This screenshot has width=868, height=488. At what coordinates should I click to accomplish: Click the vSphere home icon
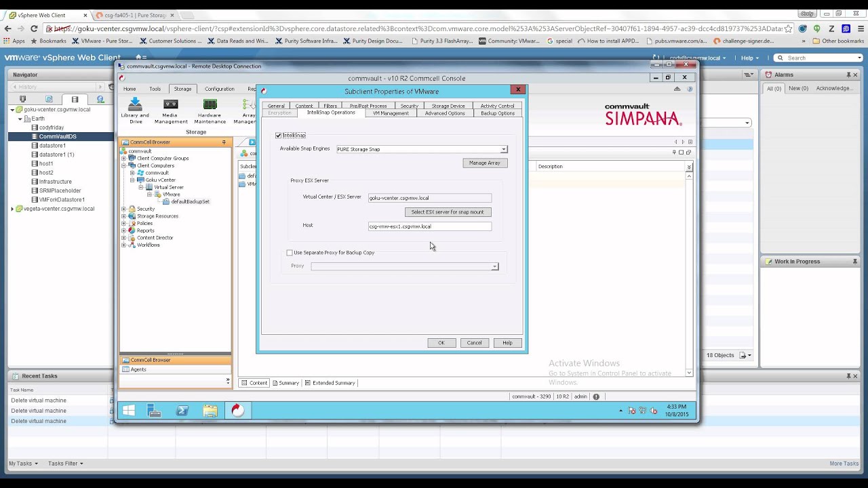pos(138,58)
